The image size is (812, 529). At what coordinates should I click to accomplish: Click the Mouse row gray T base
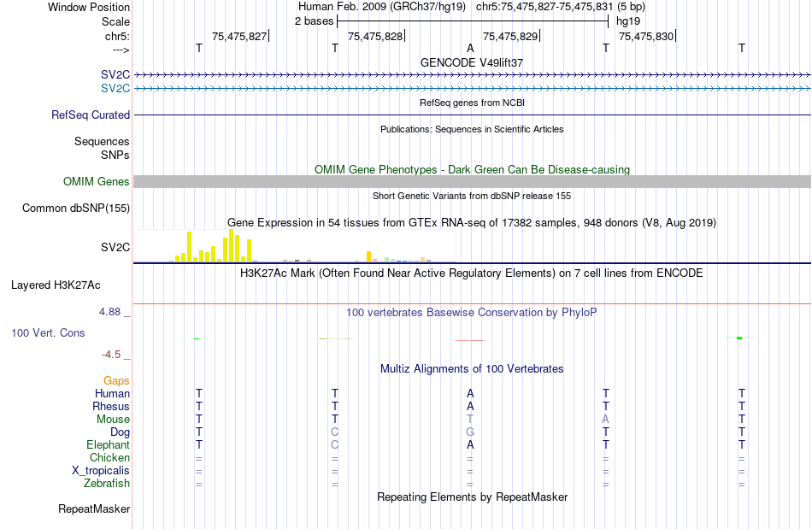coord(470,420)
